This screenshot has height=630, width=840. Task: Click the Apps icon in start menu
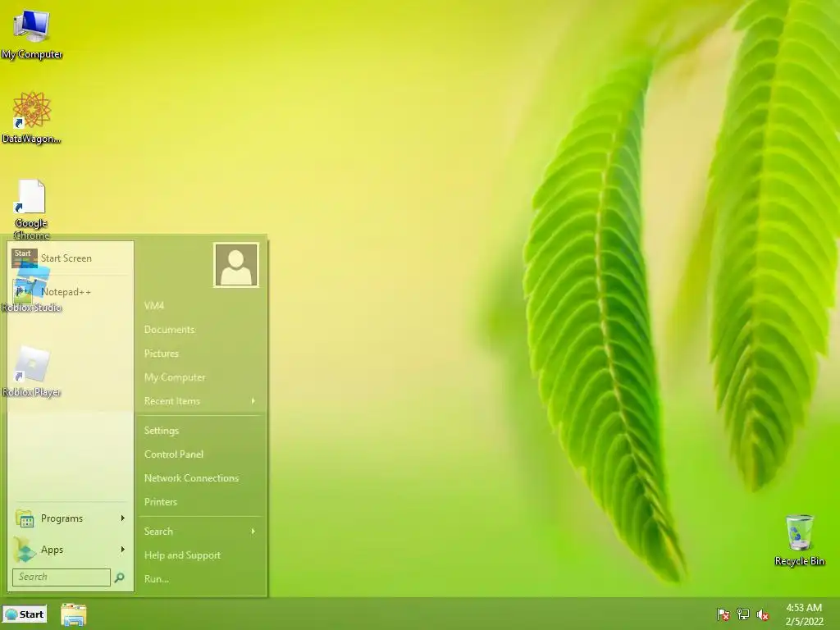pos(25,550)
